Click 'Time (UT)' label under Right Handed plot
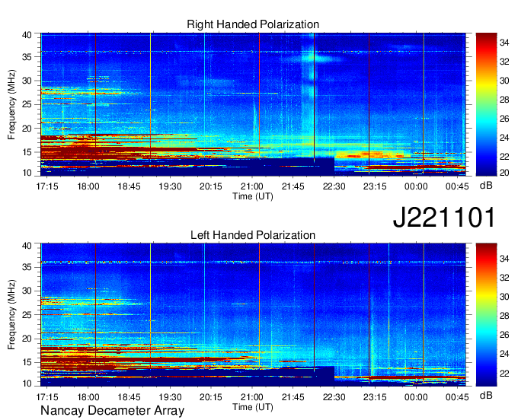The height and width of the screenshot is (420, 518). 253,196
